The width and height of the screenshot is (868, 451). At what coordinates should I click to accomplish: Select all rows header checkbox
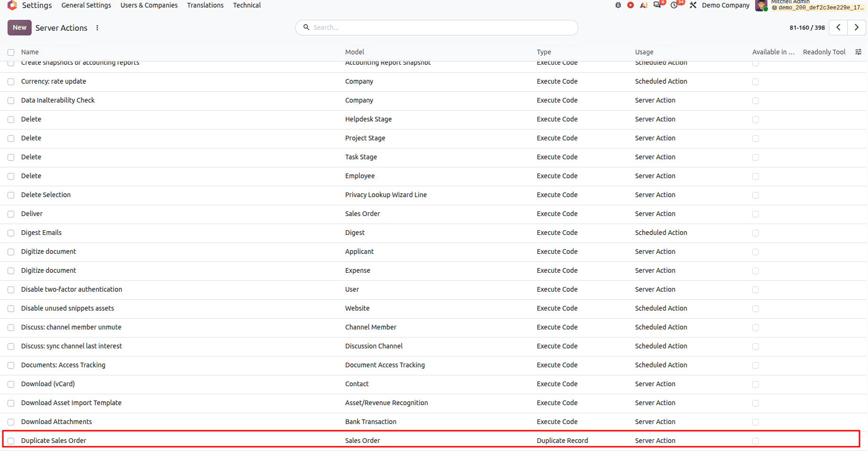[x=11, y=52]
